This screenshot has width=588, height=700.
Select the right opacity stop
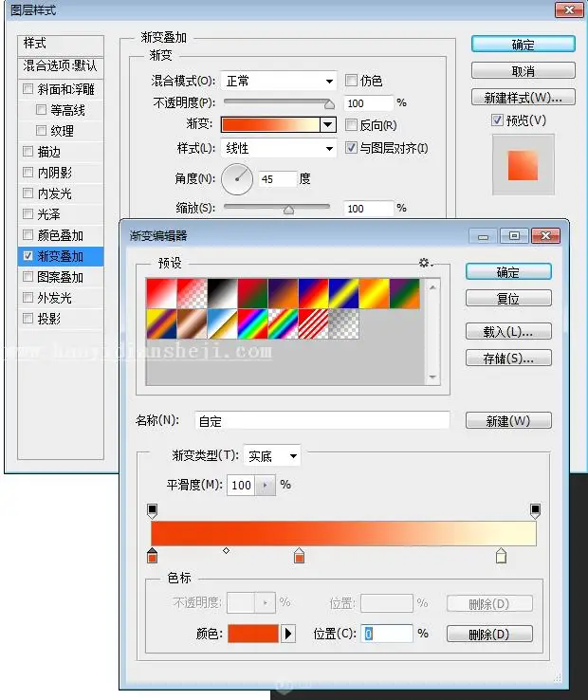click(535, 510)
